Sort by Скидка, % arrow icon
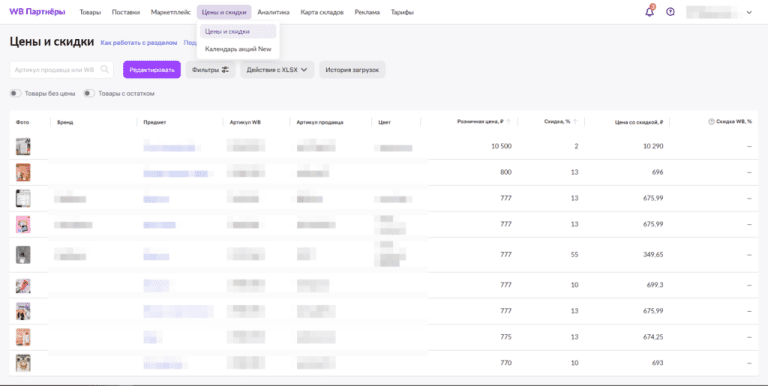The image size is (768, 386). pos(575,122)
